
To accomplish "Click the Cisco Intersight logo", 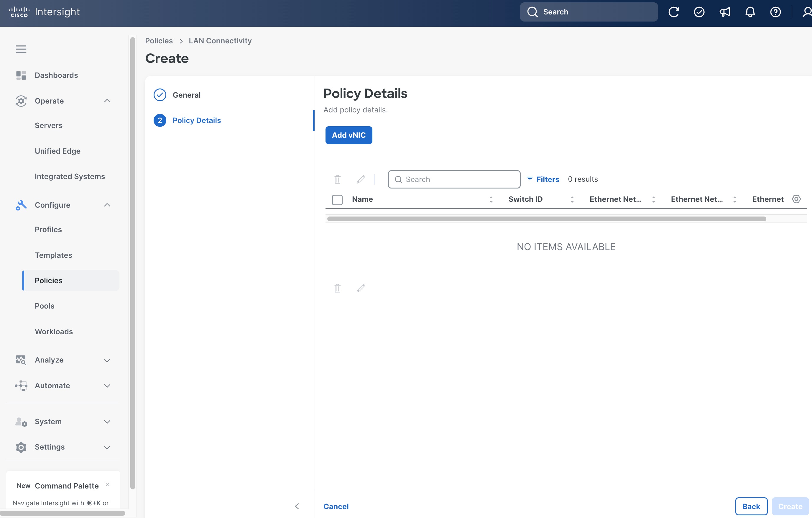I will [45, 12].
